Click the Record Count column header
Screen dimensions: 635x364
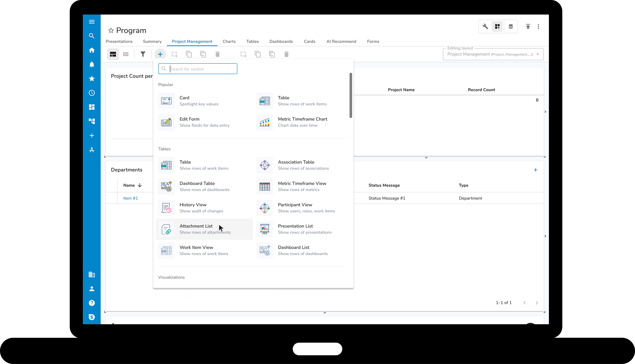[x=481, y=90]
